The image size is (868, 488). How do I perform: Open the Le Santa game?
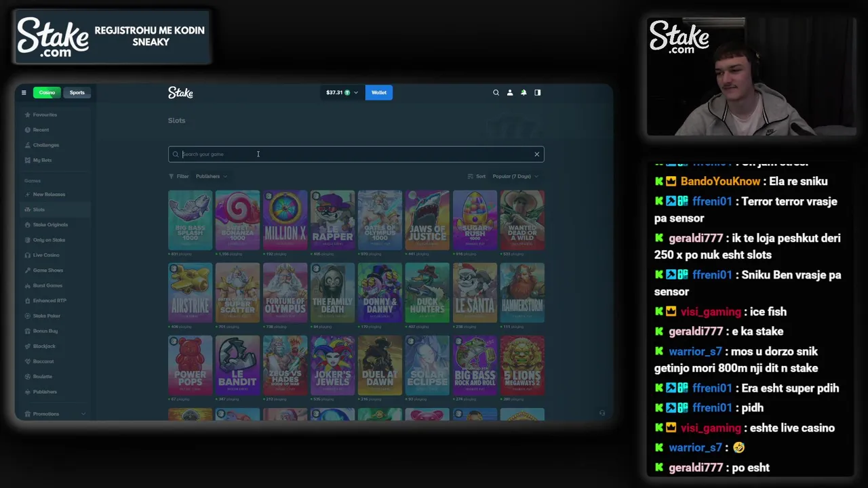tap(475, 293)
